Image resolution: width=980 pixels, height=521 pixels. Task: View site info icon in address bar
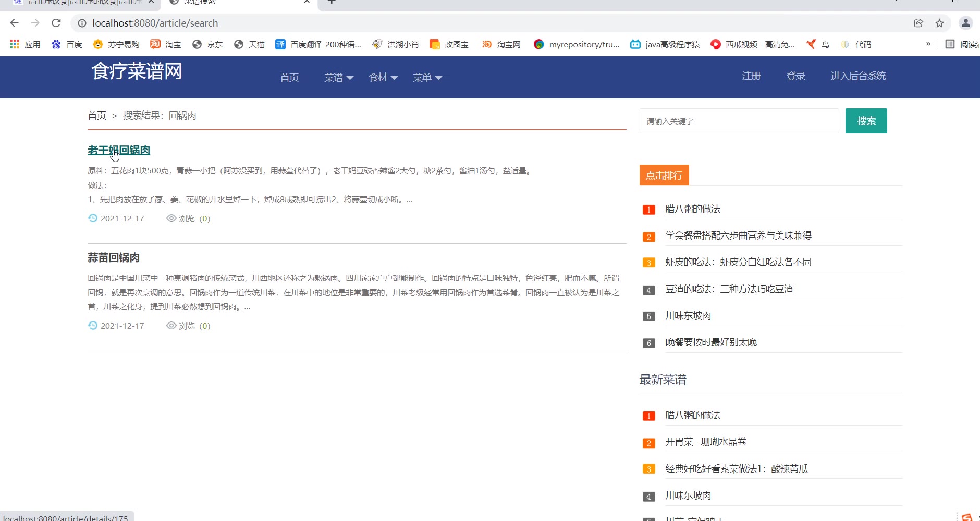(x=82, y=23)
